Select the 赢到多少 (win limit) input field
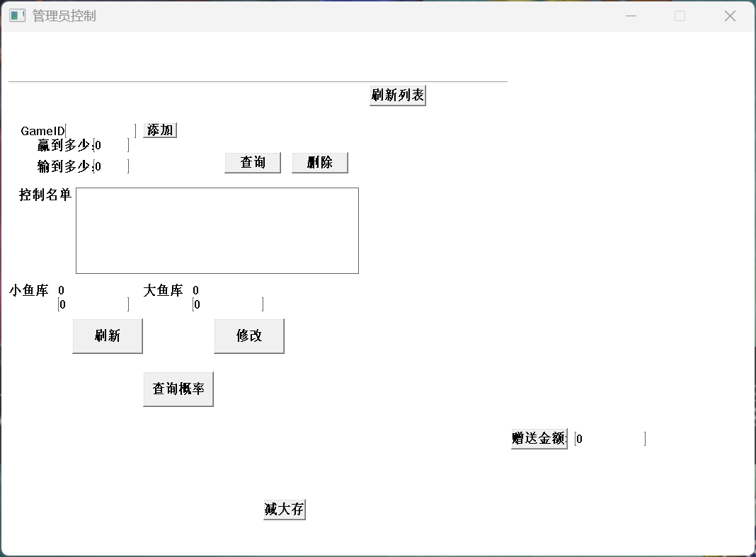 coord(110,145)
